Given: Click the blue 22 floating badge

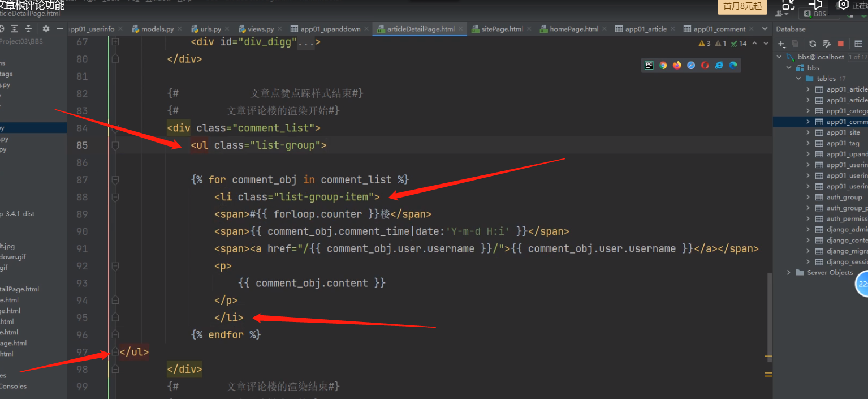Looking at the screenshot, I should point(862,284).
